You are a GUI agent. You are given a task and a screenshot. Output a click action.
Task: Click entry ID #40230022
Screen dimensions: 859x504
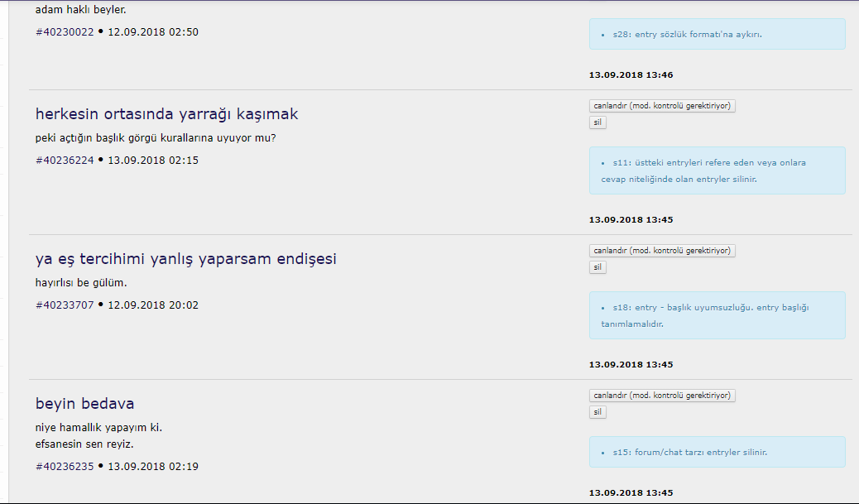[65, 32]
